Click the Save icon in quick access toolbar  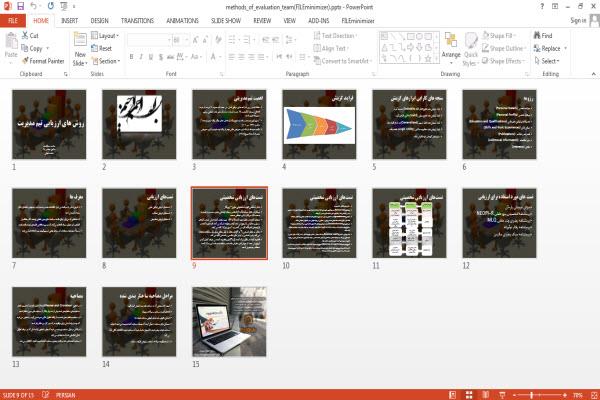20,7
